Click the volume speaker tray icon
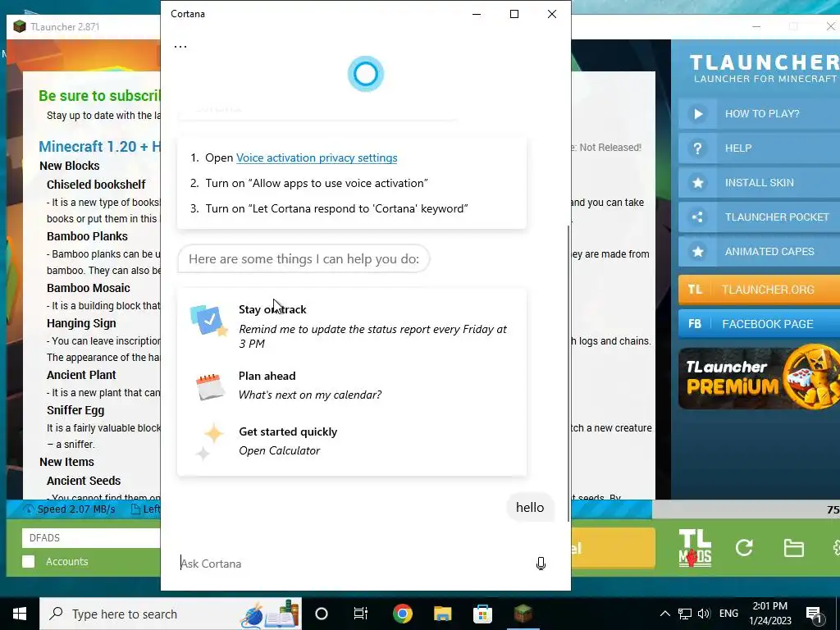This screenshot has width=840, height=630. click(x=704, y=614)
